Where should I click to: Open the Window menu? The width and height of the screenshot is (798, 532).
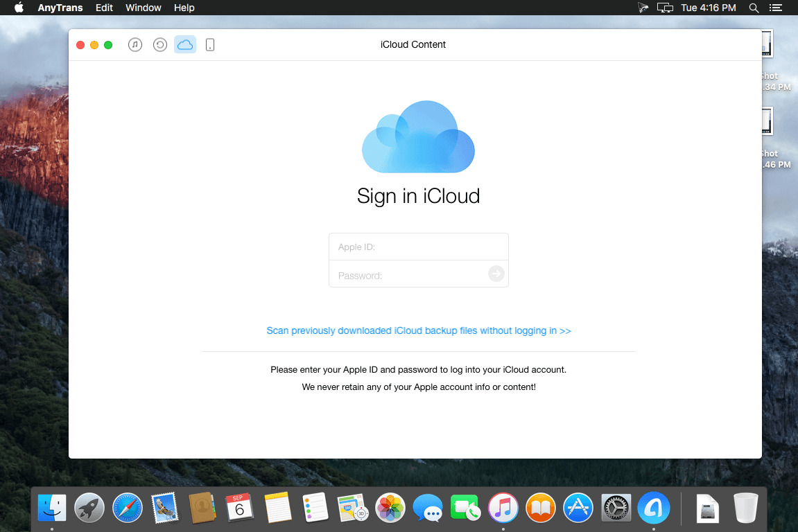(x=143, y=8)
